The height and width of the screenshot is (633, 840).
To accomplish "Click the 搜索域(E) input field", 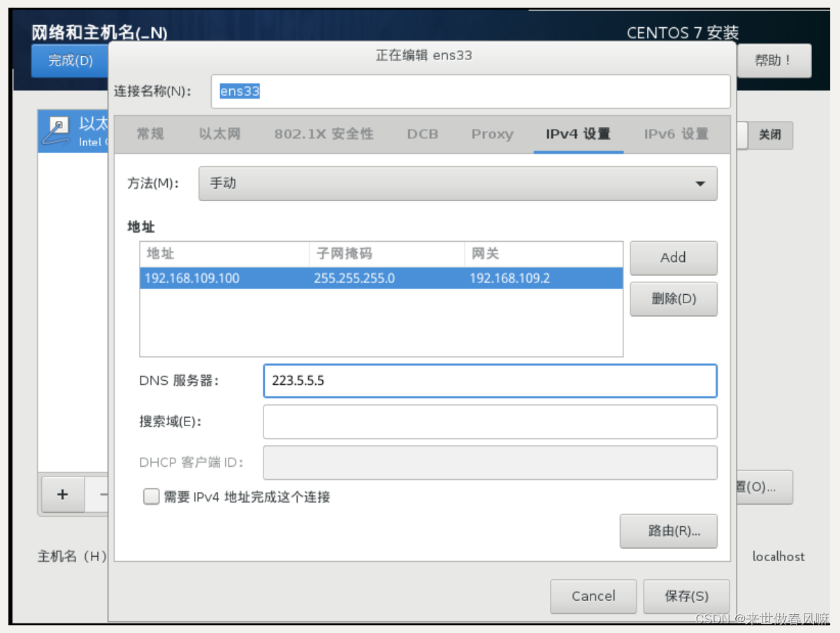I will tap(490, 422).
